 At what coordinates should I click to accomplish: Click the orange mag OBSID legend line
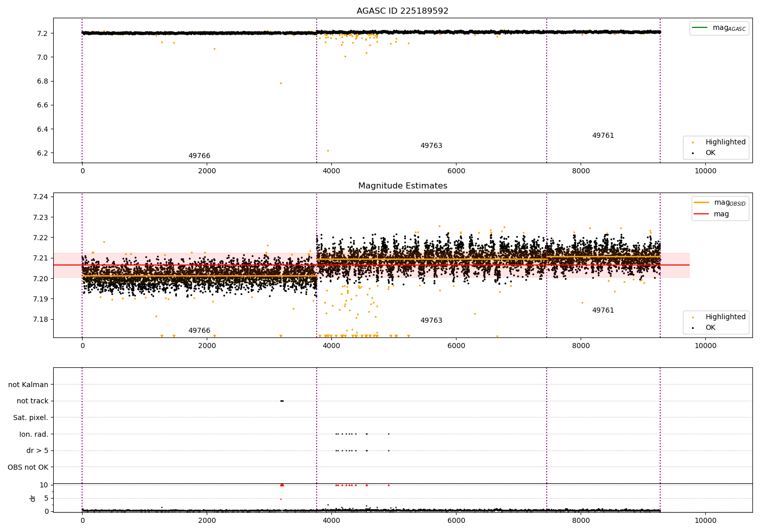(x=701, y=203)
